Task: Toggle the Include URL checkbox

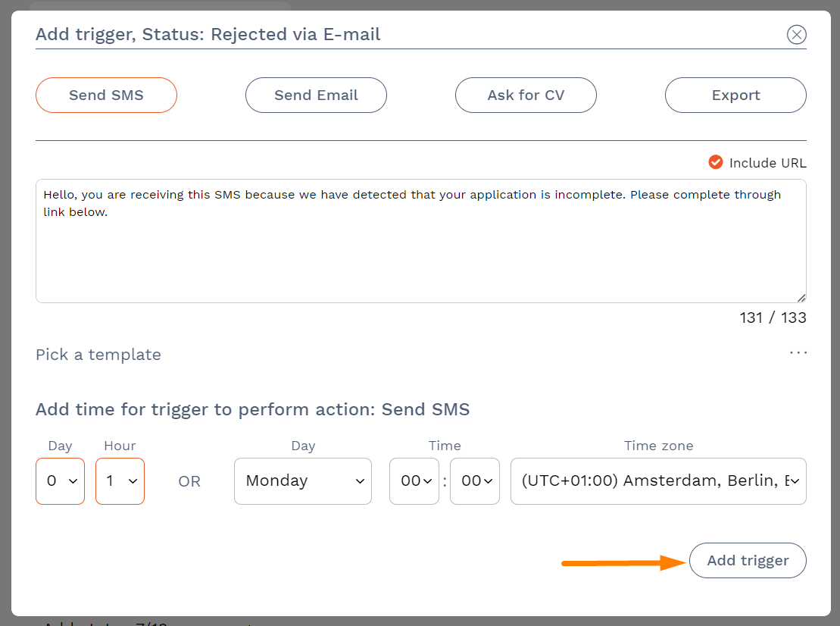Action: point(715,162)
